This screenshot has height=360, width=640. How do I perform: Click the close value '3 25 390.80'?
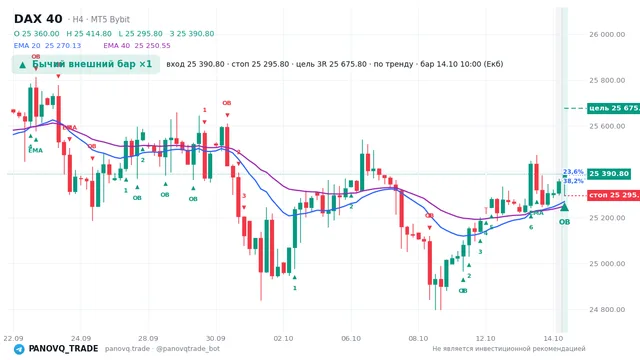[x=192, y=34]
